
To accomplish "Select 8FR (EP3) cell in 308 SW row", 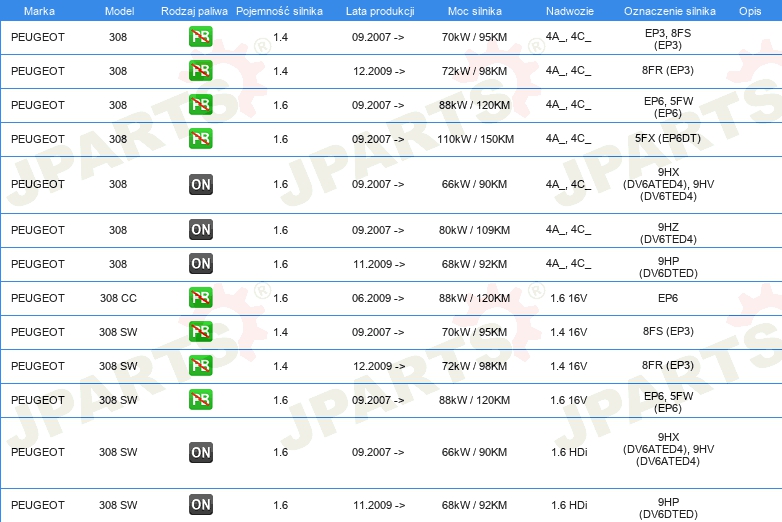I will [668, 365].
